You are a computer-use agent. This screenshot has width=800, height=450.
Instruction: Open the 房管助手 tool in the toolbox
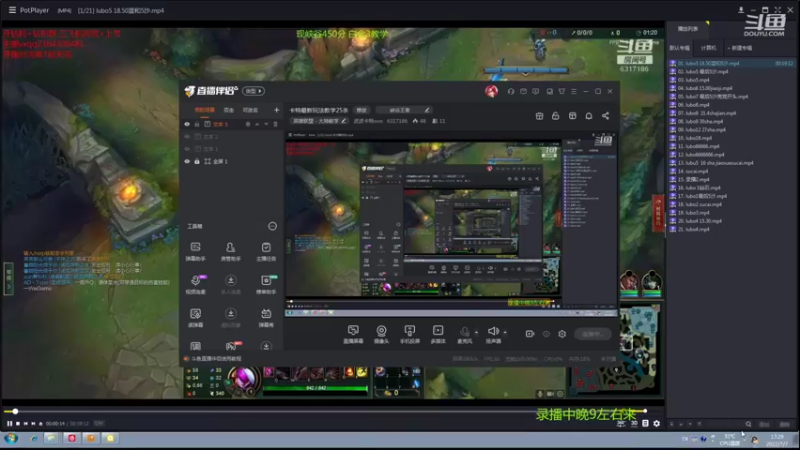click(x=231, y=252)
